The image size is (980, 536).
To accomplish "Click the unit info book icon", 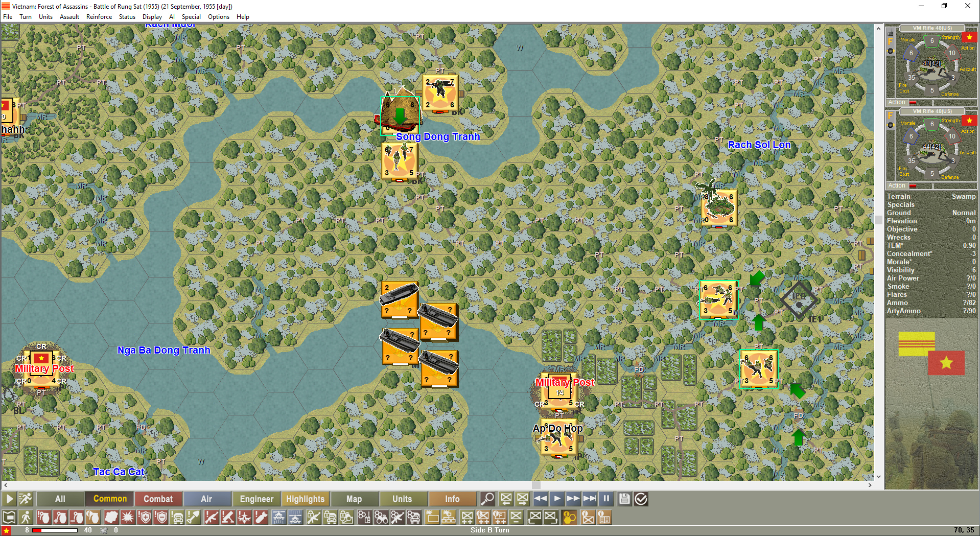I will tap(604, 518).
